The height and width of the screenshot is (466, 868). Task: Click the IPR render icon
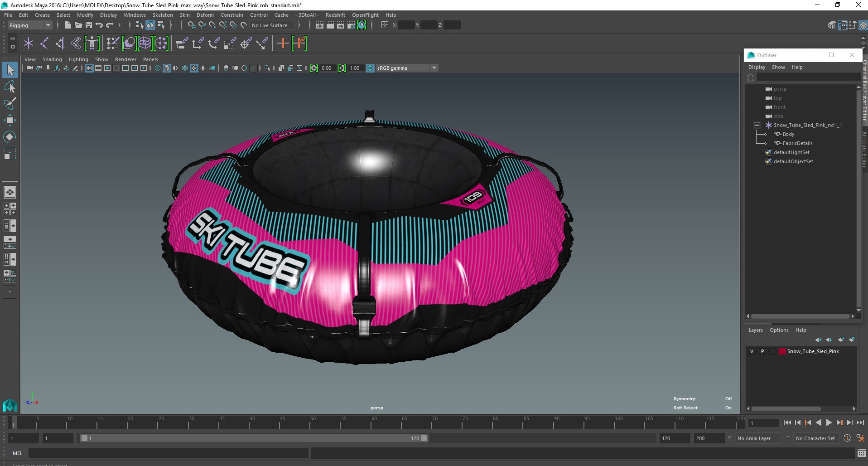click(341, 25)
